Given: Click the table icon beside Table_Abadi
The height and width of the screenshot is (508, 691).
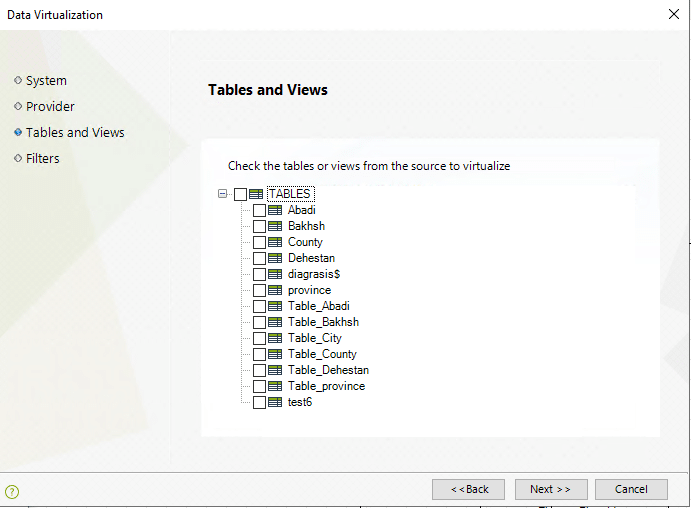Looking at the screenshot, I should point(275,306).
